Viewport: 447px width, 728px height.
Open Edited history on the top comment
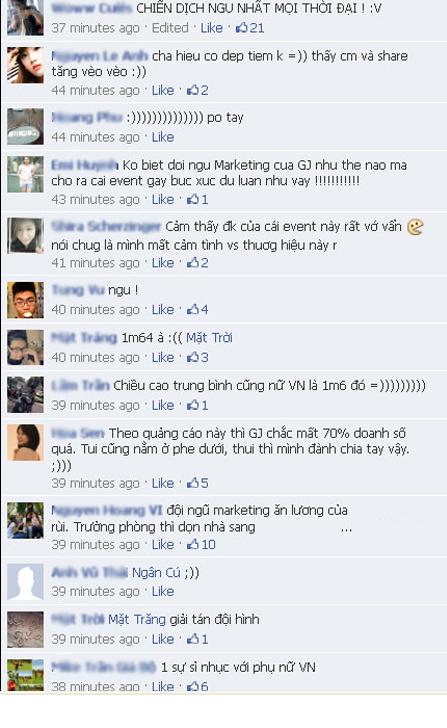[x=170, y=28]
